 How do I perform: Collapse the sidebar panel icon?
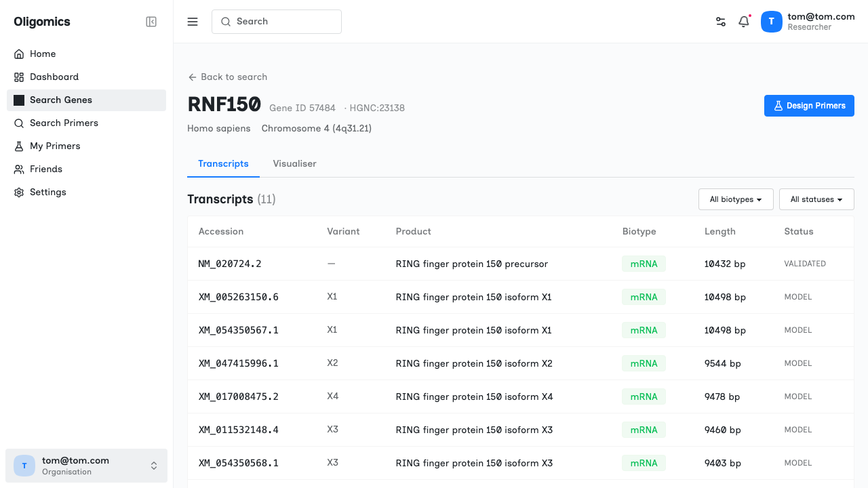(x=151, y=22)
